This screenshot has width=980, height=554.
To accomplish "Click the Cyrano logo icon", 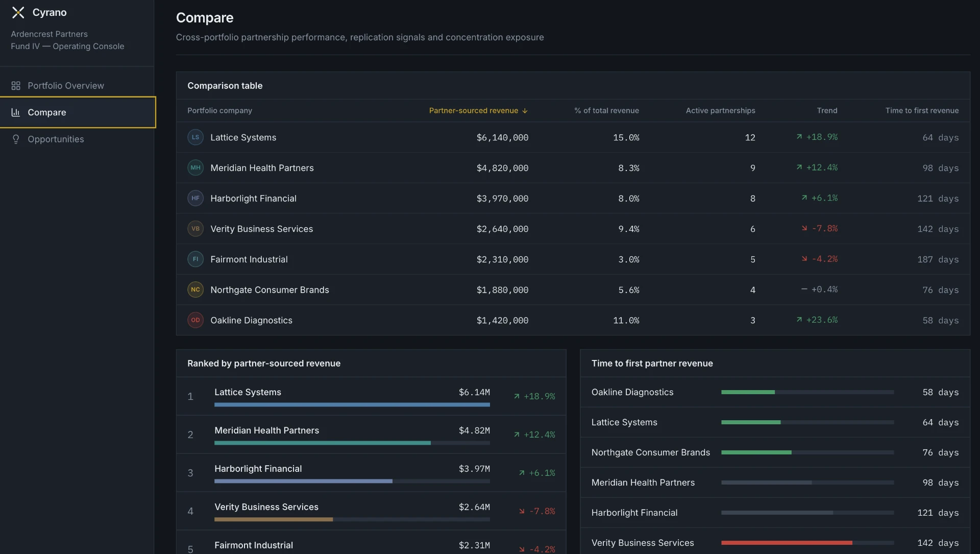I will pos(18,13).
